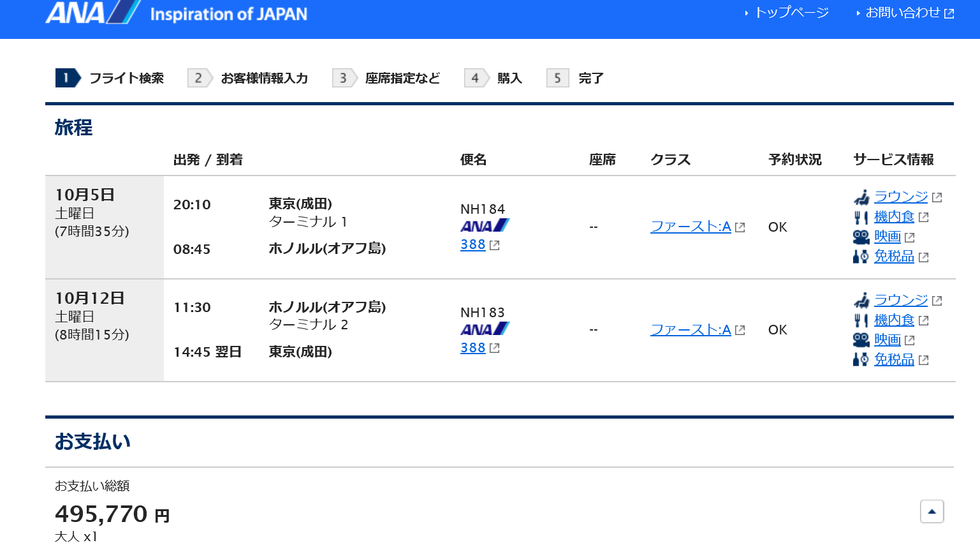Click external icon after October 12 機内食
980x552 pixels.
924,321
